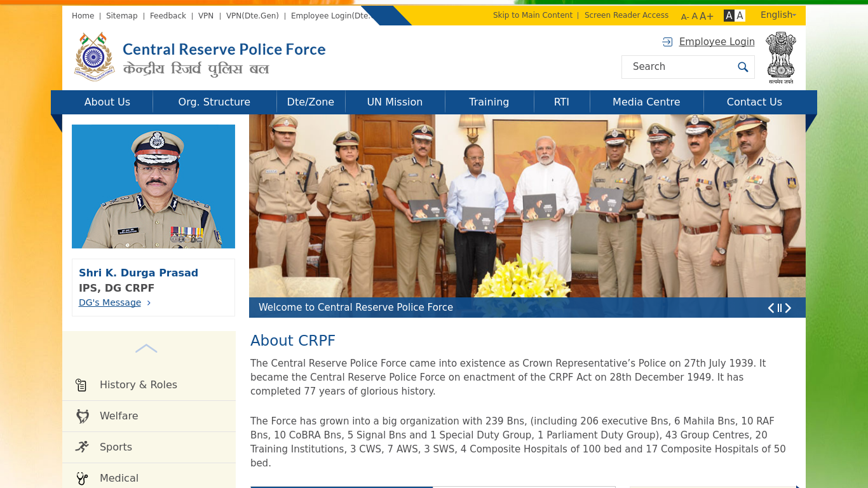
Task: Advance to the next carousel slide
Action: point(789,308)
